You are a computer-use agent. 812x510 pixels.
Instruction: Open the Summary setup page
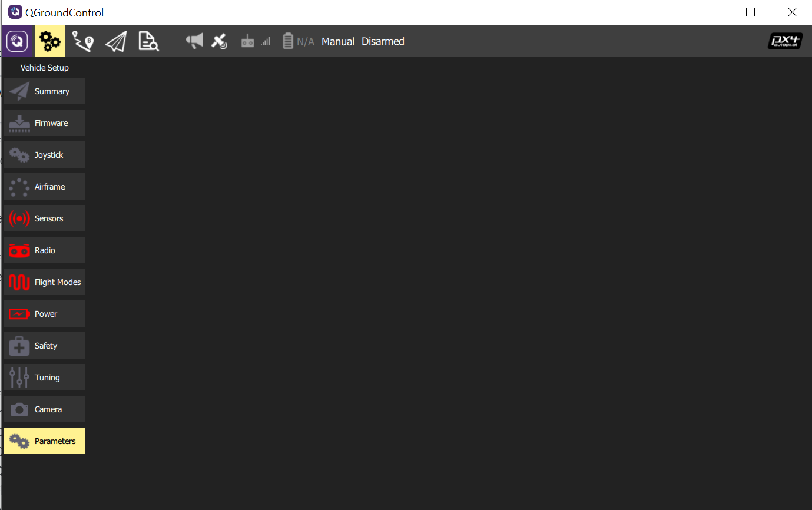point(44,91)
